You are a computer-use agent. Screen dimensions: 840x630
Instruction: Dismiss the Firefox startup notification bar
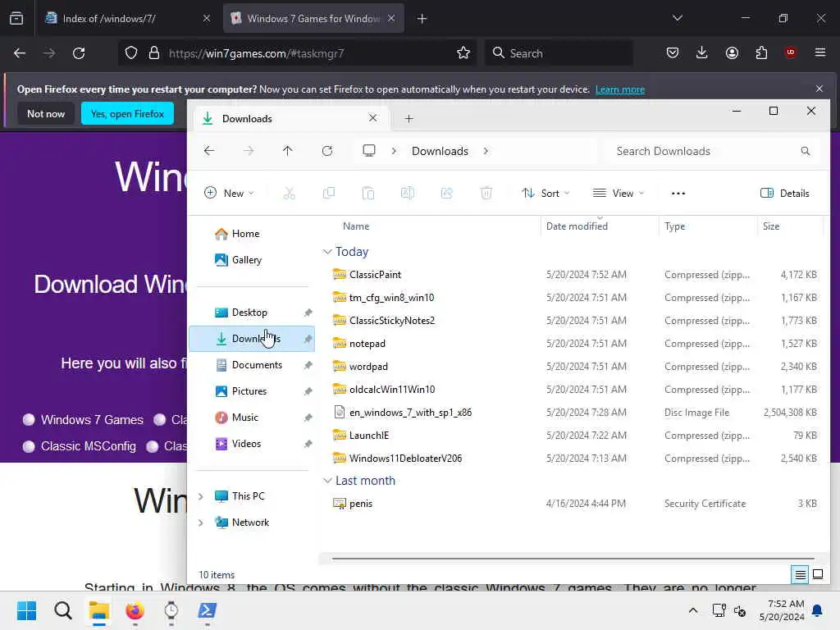point(819,89)
